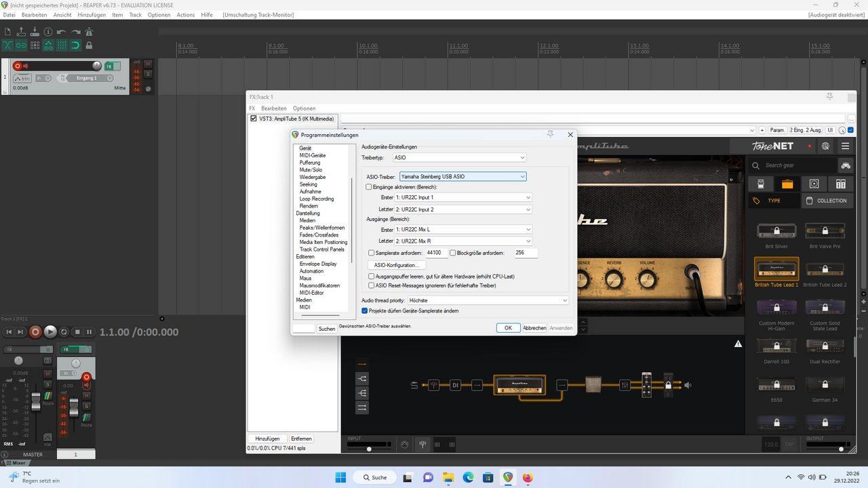Click the custom shop cart icon
The width and height of the screenshot is (868, 488).
tap(845, 165)
